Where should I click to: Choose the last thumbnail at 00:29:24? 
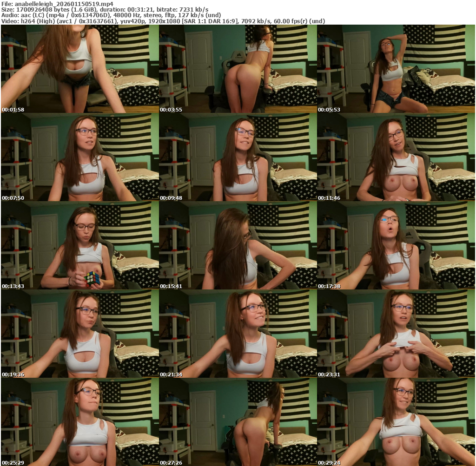click(396, 422)
